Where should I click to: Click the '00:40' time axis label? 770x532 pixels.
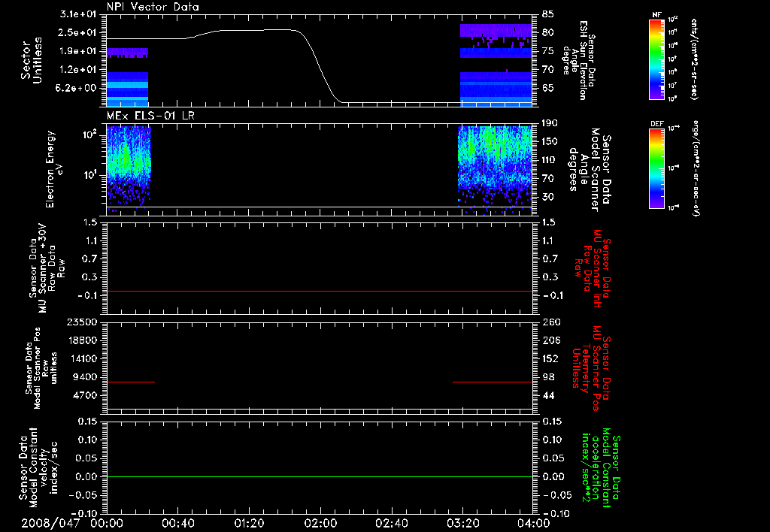click(178, 523)
